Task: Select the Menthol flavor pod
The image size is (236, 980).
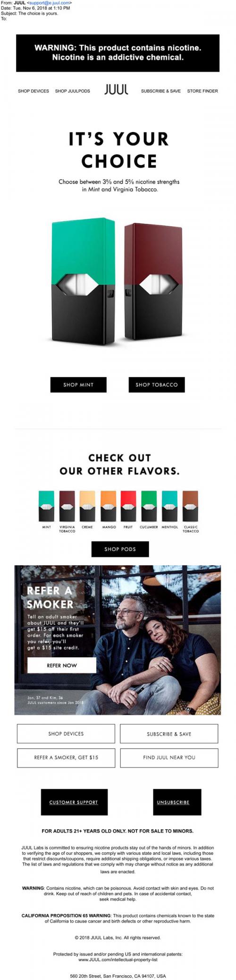Action: (169, 506)
